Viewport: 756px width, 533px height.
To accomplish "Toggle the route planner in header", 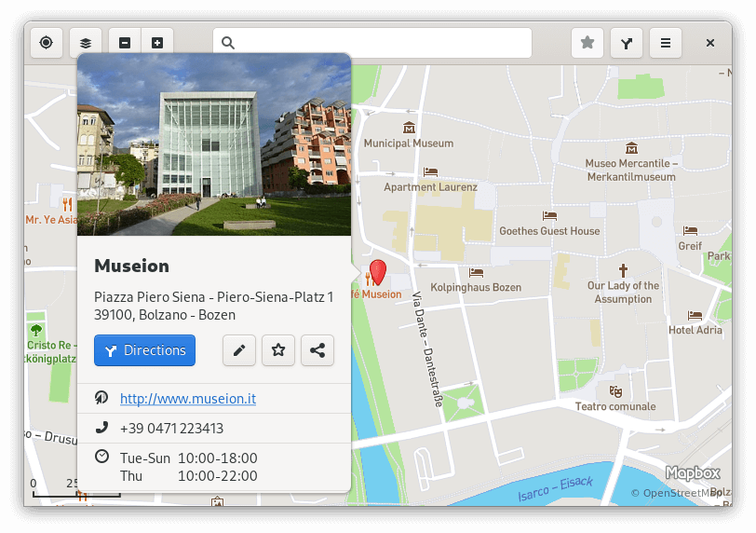I will 627,43.
